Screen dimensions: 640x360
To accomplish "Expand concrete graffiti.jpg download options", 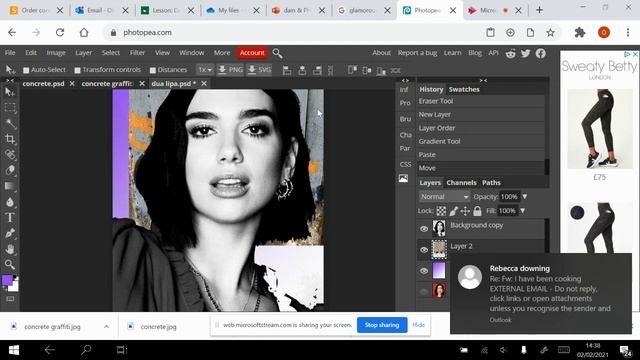I will click(x=106, y=327).
